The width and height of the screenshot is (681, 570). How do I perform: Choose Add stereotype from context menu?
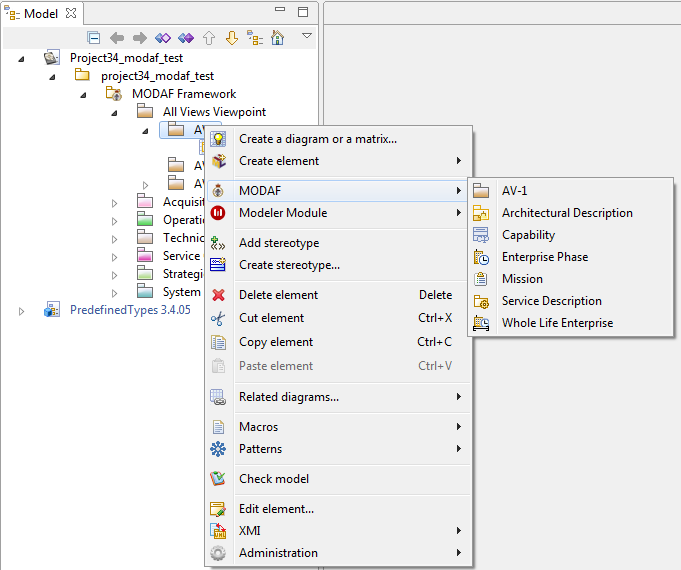click(x=339, y=243)
